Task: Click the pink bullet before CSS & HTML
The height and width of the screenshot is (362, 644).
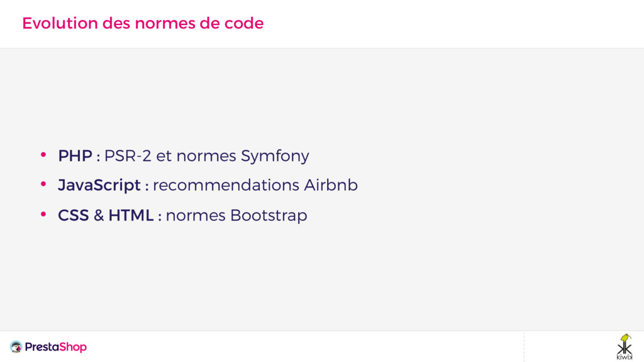Action: tap(43, 215)
